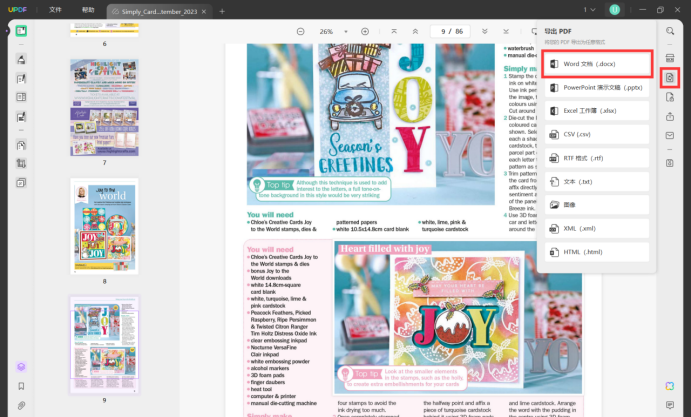
Task: Open the chat feedback icon
Action: [670, 405]
